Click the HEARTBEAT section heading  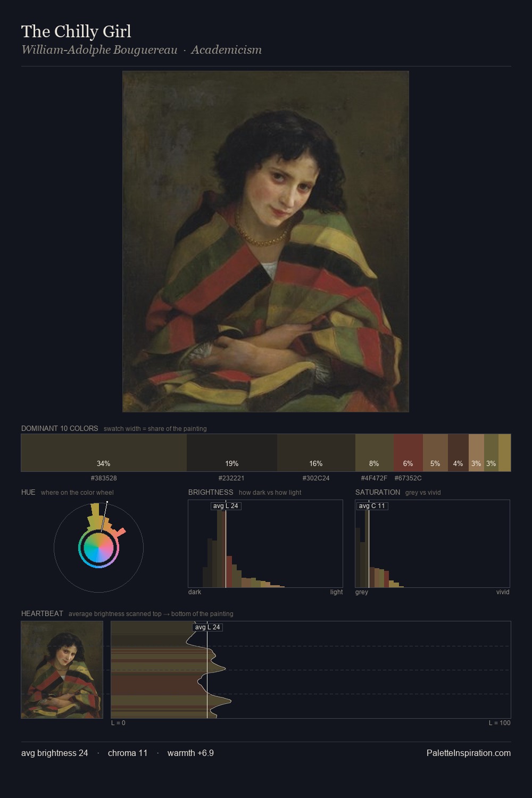click(x=42, y=613)
